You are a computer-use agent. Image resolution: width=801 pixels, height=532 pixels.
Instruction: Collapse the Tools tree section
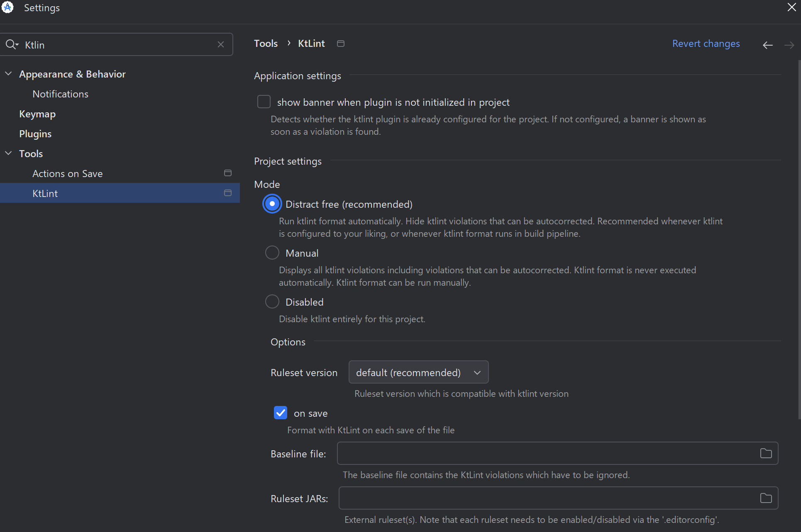coord(8,153)
